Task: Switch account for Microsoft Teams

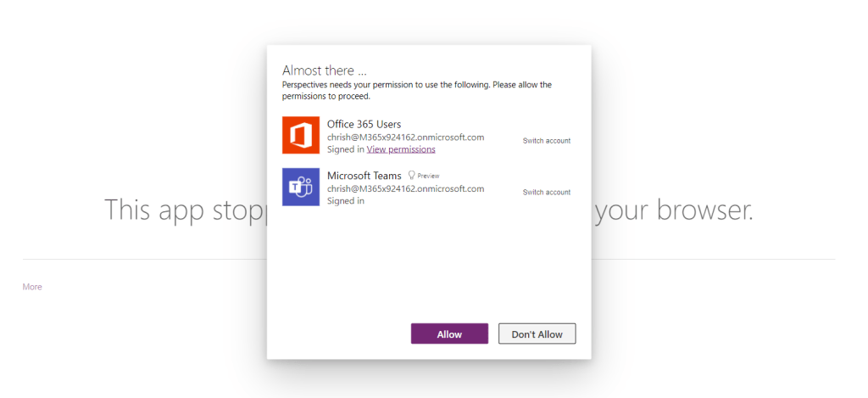Action: coord(546,193)
